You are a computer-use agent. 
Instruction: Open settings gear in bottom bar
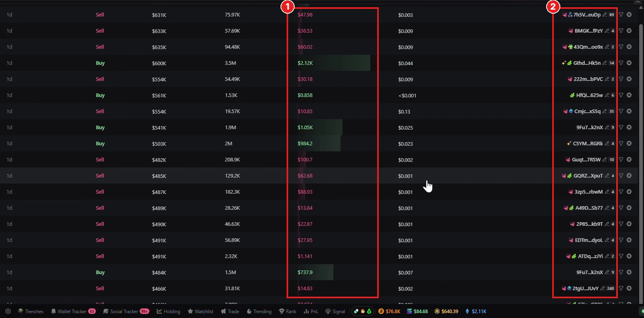(x=8, y=311)
